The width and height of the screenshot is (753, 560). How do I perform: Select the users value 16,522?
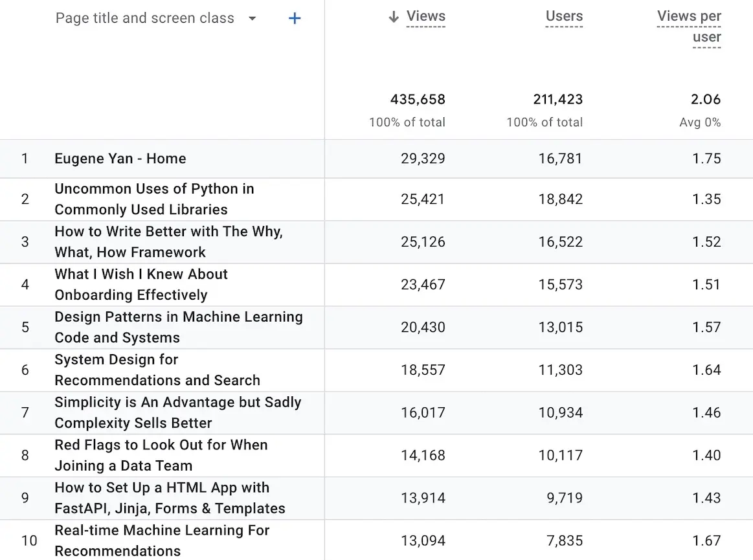pos(560,241)
